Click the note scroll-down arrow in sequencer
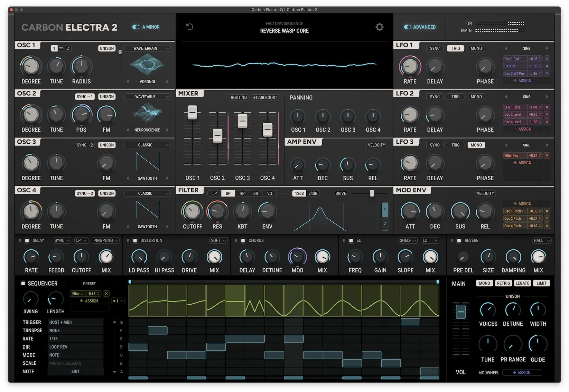This screenshot has width=569, height=392. 114,372
